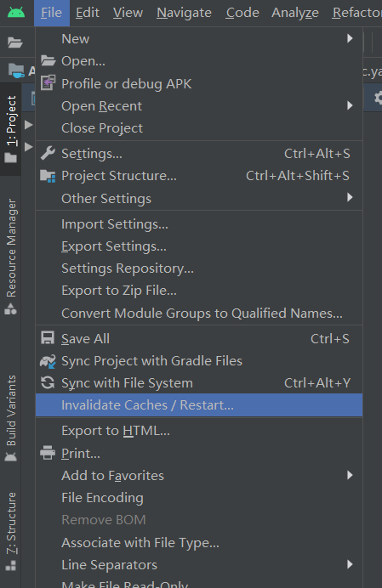Click the Android Studio logo icon
382x588 pixels.
point(16,13)
